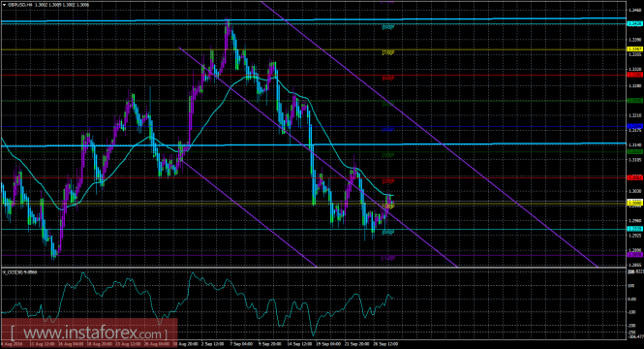
Task: Select the 26 Sep 12:00 time marker
Action: (385, 343)
